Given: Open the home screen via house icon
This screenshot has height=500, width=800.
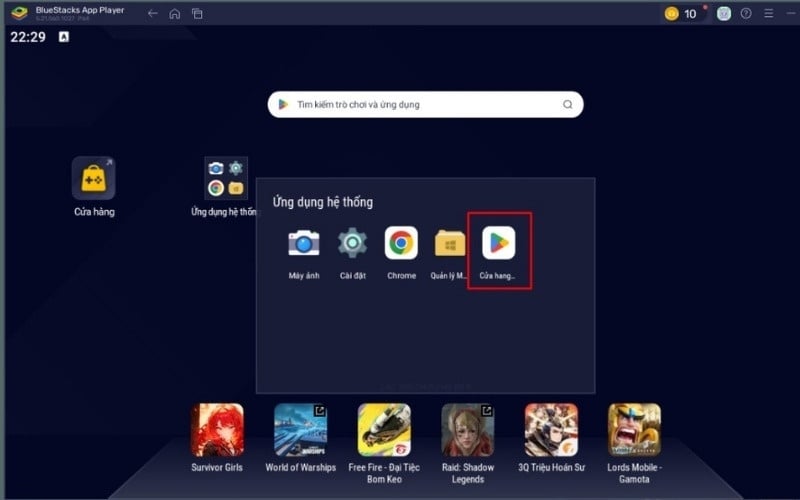Looking at the screenshot, I should pyautogui.click(x=174, y=14).
